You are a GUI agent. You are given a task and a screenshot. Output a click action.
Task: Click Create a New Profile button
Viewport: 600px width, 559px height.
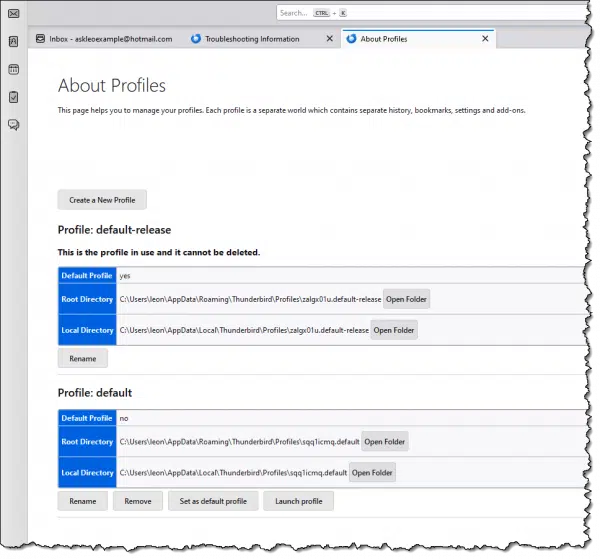click(102, 200)
